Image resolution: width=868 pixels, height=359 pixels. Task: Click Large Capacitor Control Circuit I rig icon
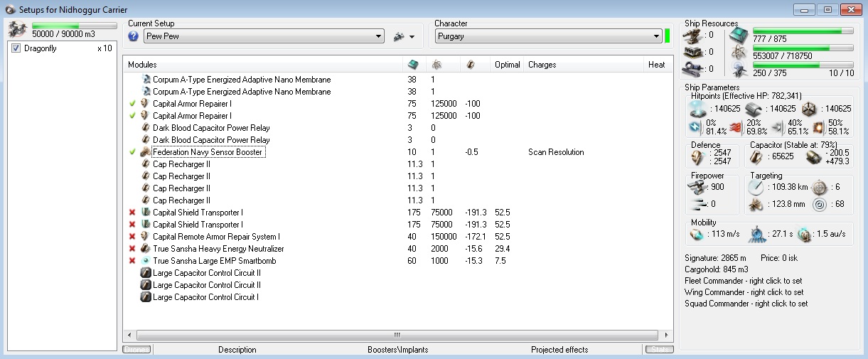(146, 297)
